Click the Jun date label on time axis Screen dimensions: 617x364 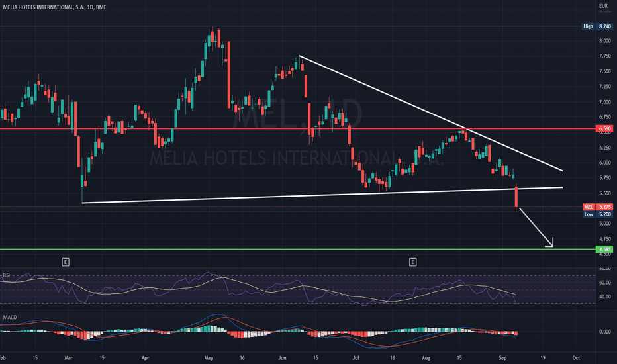pos(282,357)
